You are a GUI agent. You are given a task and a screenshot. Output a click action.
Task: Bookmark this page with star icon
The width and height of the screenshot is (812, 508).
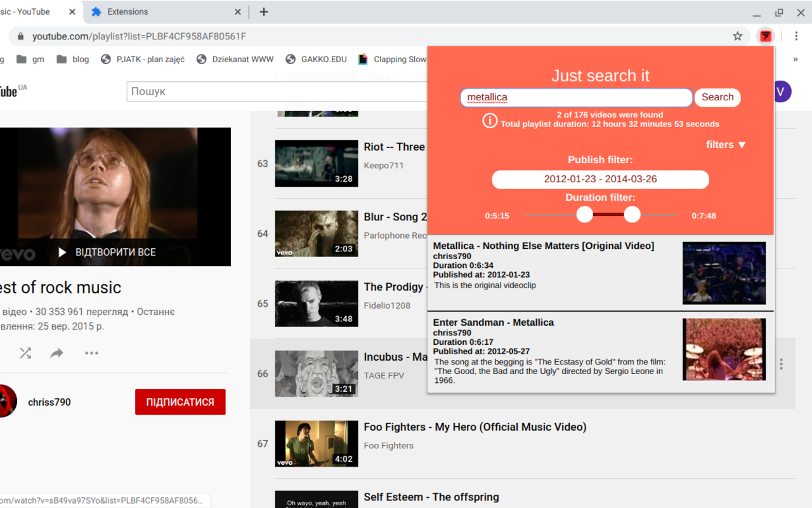tap(738, 36)
